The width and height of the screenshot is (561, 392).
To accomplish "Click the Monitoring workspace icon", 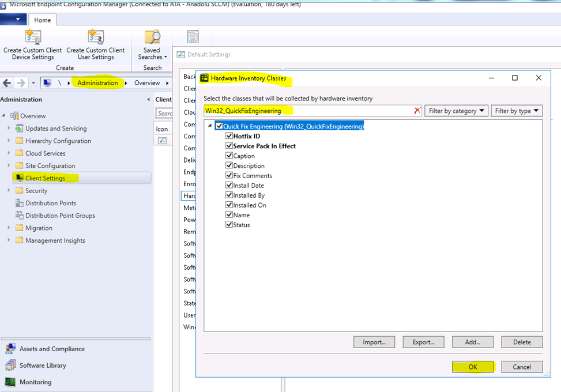I will [x=11, y=382].
